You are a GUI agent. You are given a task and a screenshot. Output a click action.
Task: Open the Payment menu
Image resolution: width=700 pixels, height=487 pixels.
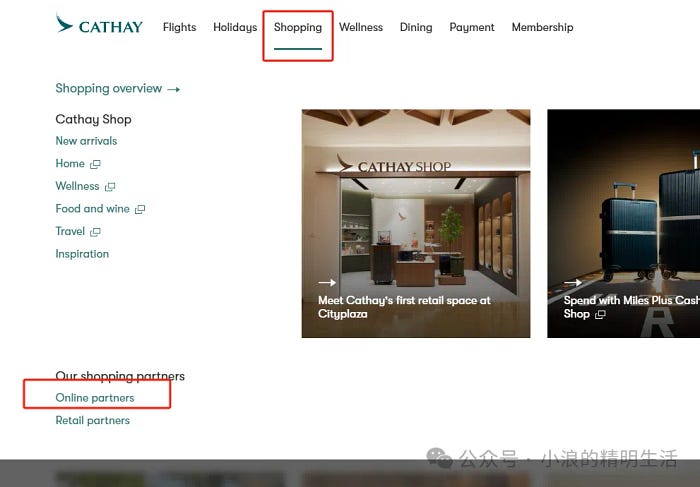(472, 27)
